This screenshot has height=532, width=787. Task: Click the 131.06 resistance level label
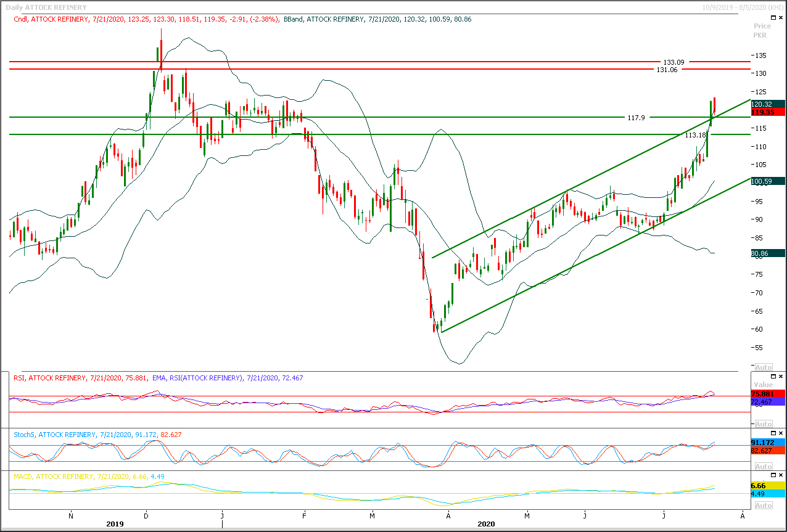[x=667, y=70]
